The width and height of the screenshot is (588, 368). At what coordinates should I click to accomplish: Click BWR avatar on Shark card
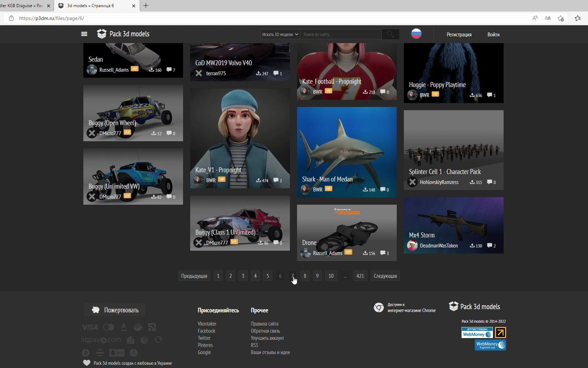point(306,189)
